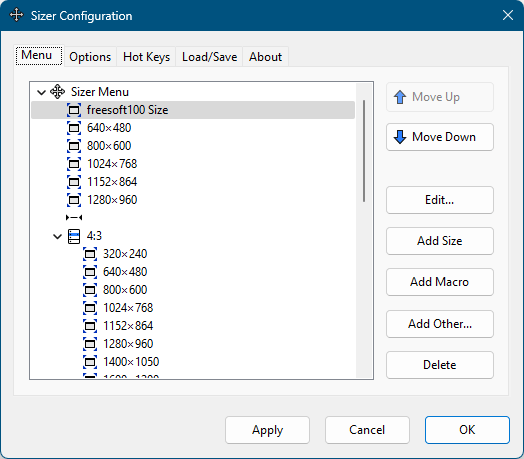Click icon beside 640×480 under 4:3
This screenshot has height=459, width=524.
click(x=90, y=272)
